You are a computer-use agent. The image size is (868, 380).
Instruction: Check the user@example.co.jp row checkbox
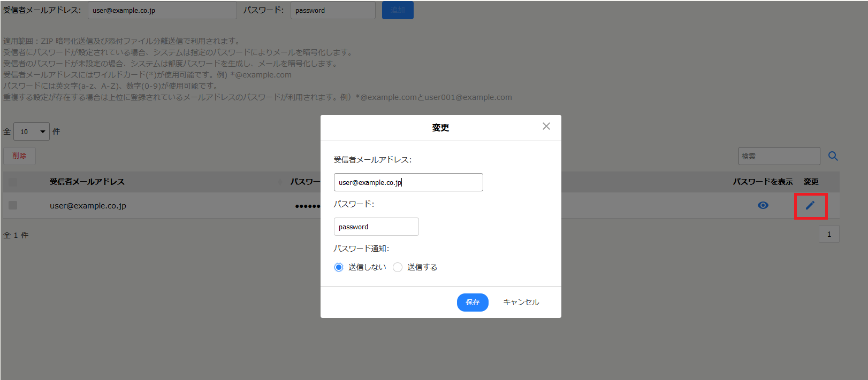coord(13,205)
